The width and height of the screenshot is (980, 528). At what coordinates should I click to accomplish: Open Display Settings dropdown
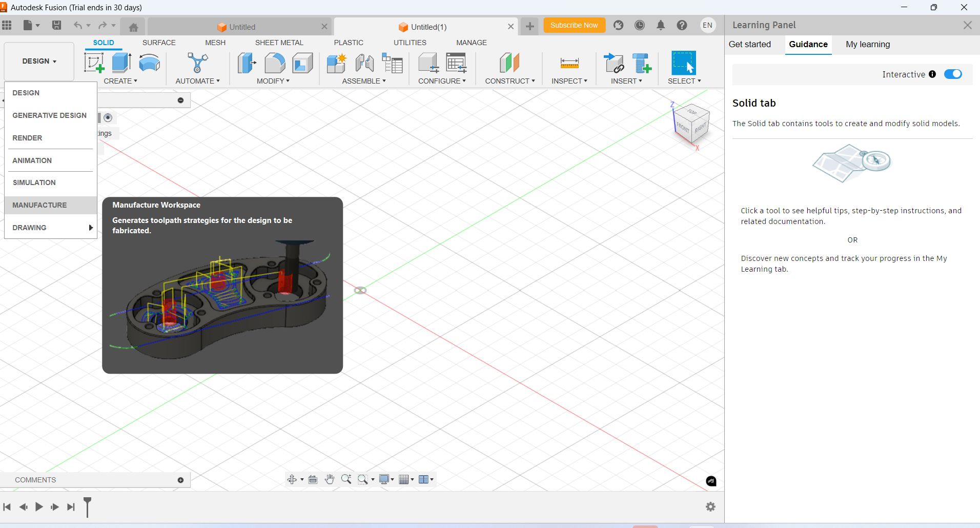point(386,479)
